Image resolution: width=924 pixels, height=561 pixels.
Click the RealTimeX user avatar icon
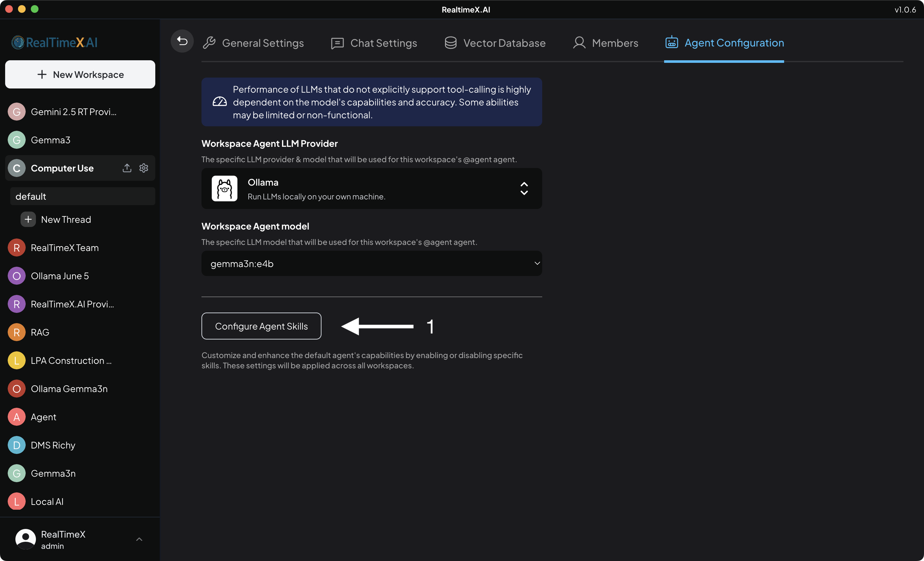[25, 539]
